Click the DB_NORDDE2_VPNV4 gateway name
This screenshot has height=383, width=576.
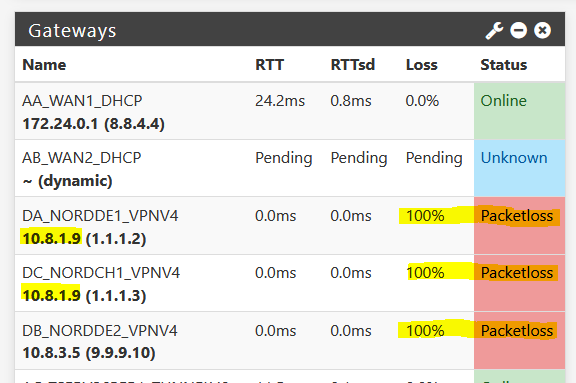pos(100,331)
